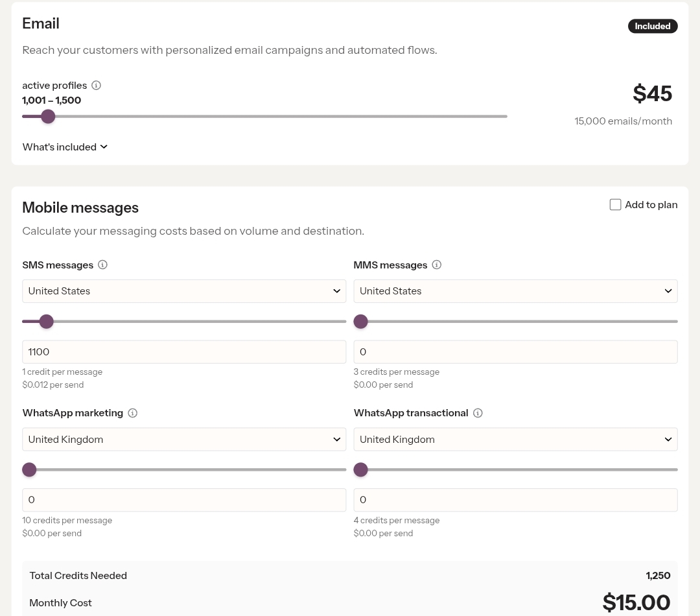700x616 pixels.
Task: Click the $45 price display
Action: pyautogui.click(x=652, y=93)
